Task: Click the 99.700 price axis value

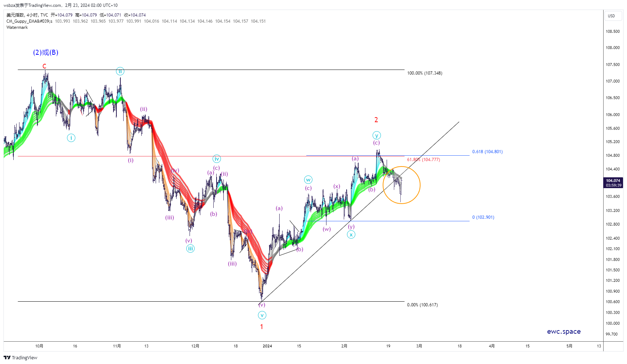Action: coord(612,334)
